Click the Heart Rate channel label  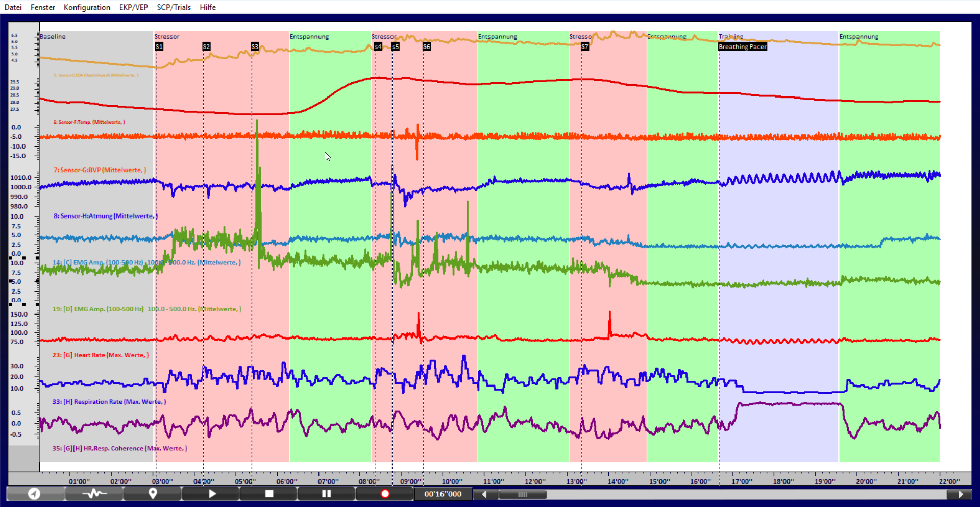point(101,355)
